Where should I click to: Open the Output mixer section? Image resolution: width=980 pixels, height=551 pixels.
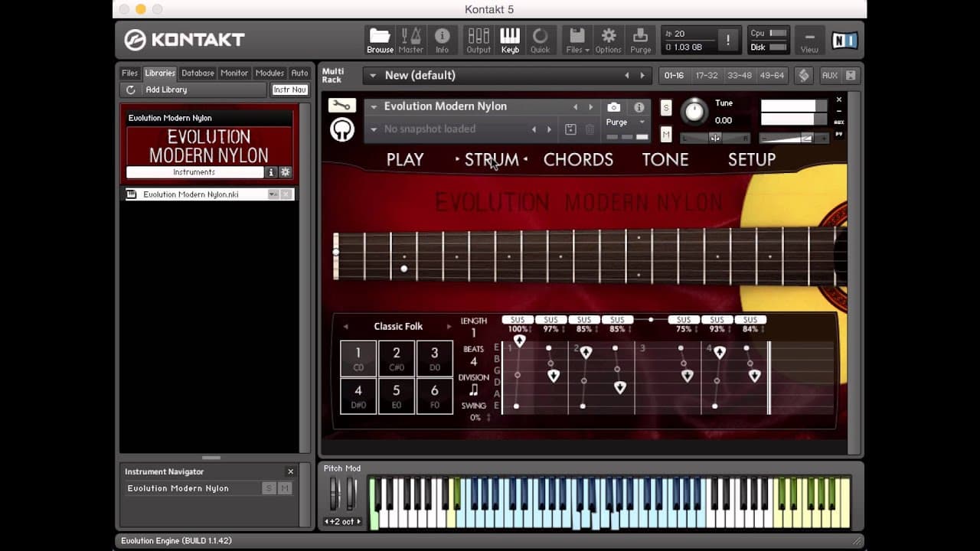click(x=479, y=40)
